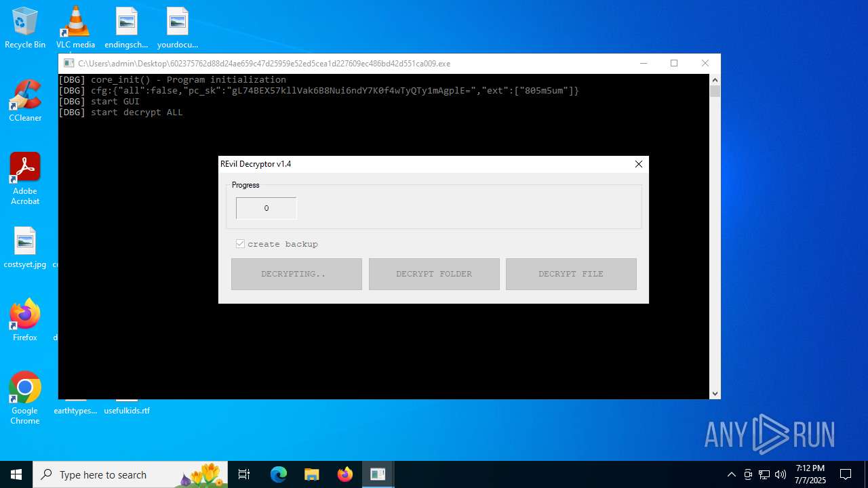Select the yourdocu... file icon

click(x=177, y=28)
